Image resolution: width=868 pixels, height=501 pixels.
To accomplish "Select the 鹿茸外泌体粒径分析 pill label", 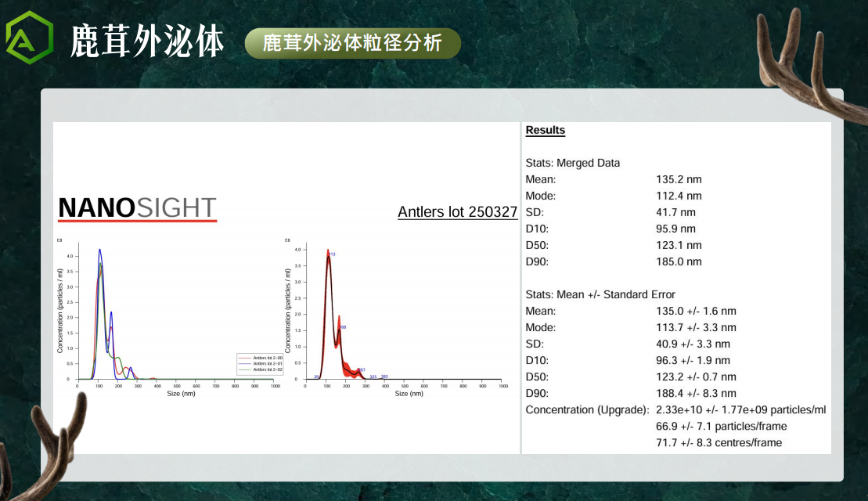I will 352,43.
